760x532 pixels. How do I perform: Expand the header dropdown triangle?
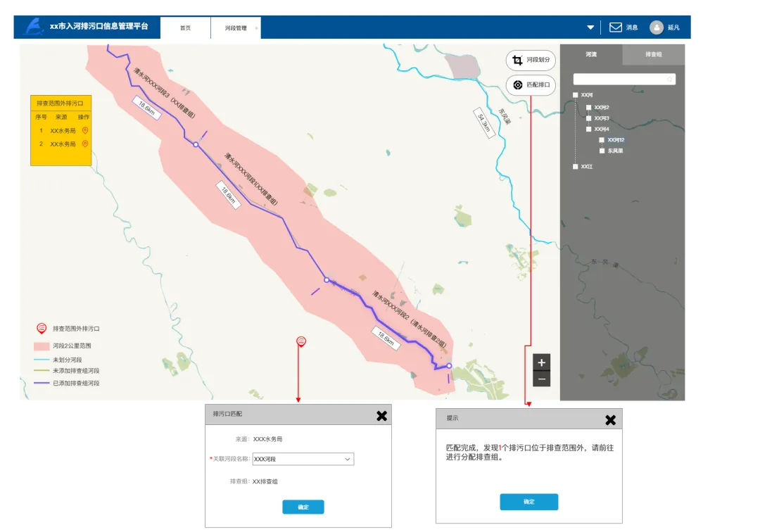[590, 27]
